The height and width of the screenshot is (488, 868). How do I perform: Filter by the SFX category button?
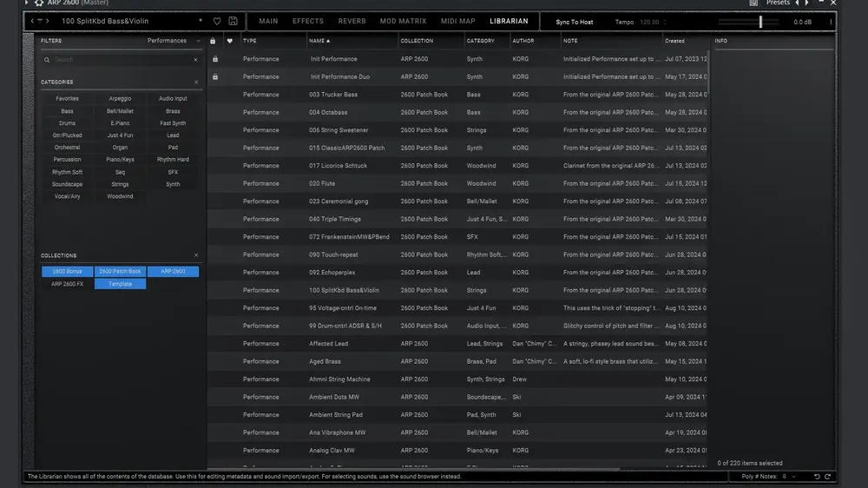click(x=173, y=172)
